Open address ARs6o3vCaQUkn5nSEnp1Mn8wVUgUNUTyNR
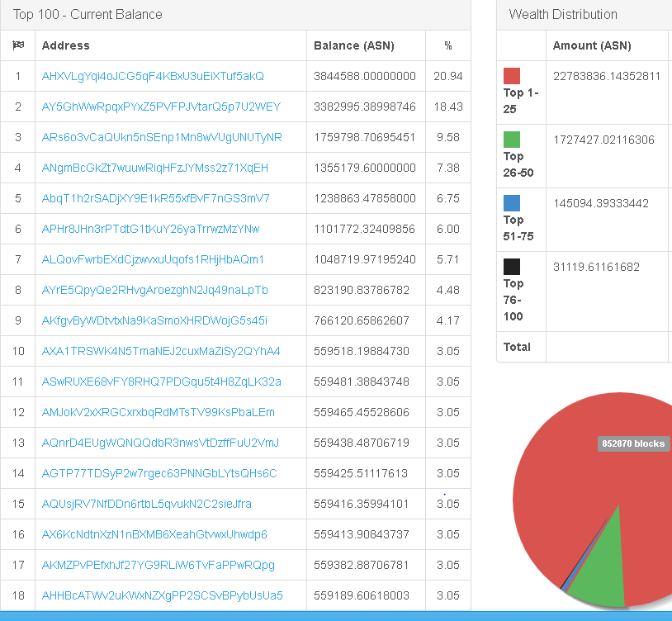Image resolution: width=672 pixels, height=621 pixels. tap(162, 137)
